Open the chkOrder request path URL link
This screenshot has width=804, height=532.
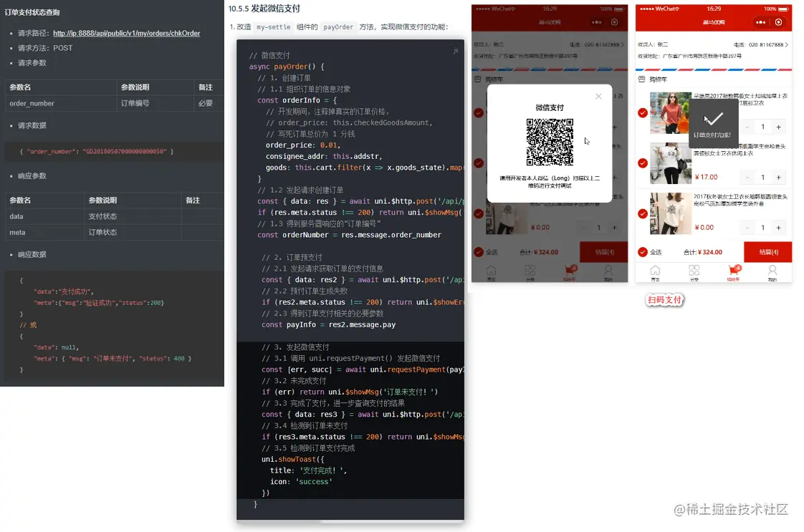126,34
